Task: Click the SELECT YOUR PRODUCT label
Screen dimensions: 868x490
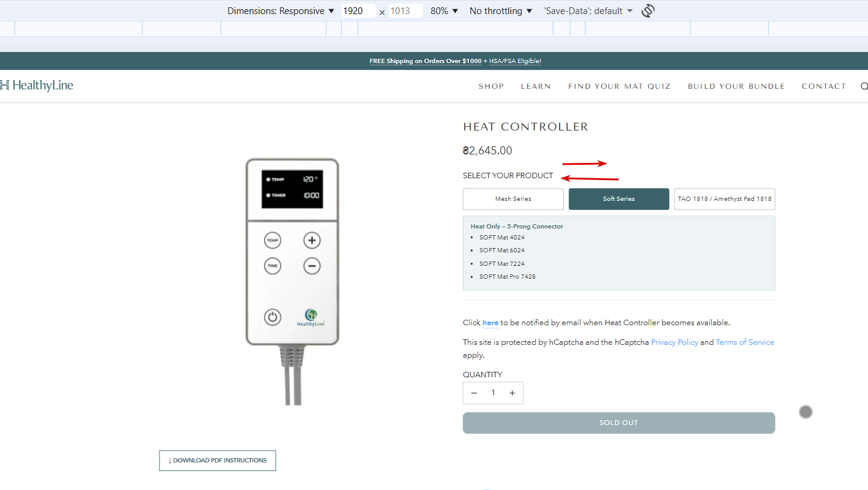Action: [x=508, y=176]
